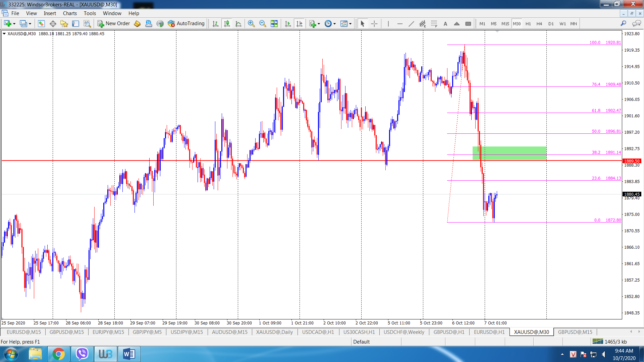The image size is (644, 362).
Task: Switch to the US30CASH,H1 chart tab
Action: pos(359,332)
